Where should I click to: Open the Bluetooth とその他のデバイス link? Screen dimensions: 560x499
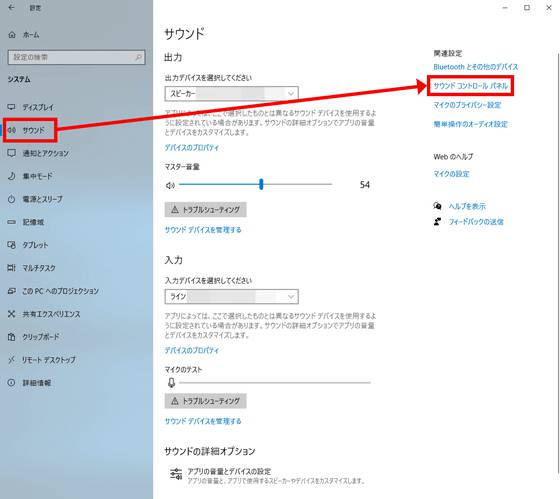click(475, 67)
